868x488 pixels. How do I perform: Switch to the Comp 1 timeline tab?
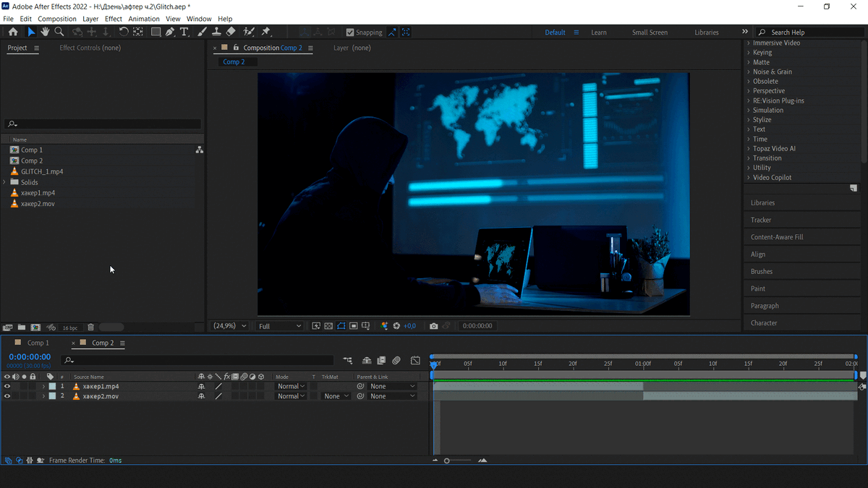click(38, 343)
